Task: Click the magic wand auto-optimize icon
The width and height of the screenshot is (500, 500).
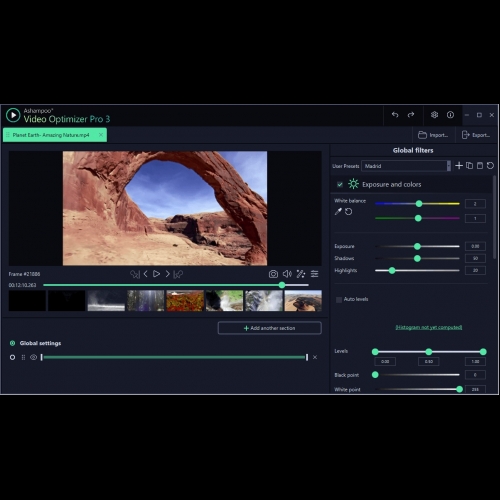Action: point(301,274)
